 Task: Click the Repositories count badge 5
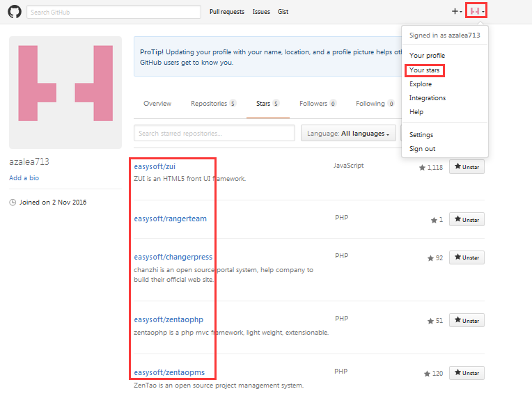pos(233,104)
